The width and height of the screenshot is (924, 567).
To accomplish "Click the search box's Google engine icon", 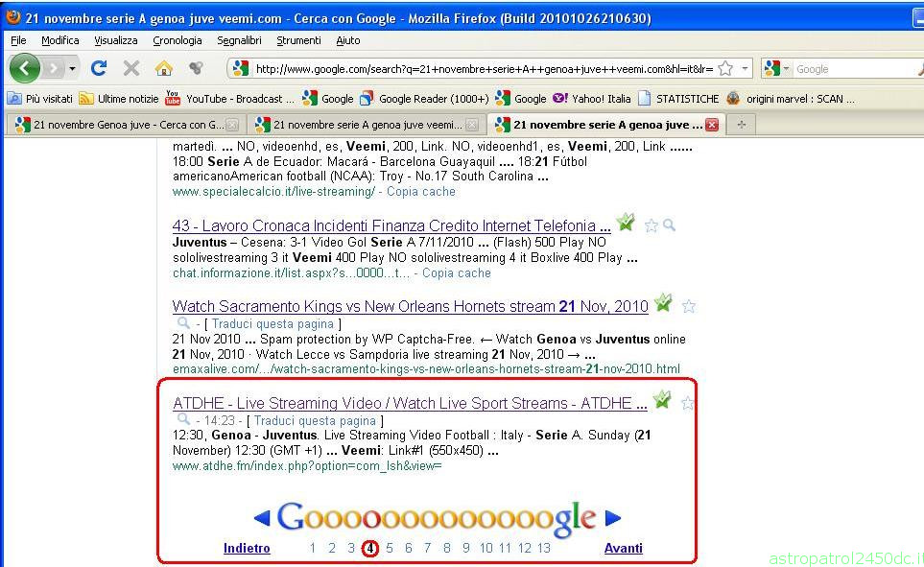I will point(771,69).
